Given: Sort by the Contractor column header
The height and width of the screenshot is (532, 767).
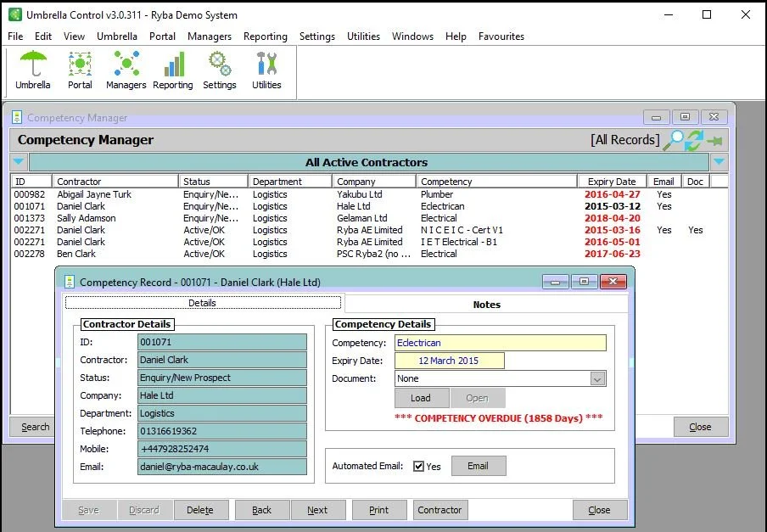Looking at the screenshot, I should tap(115, 182).
